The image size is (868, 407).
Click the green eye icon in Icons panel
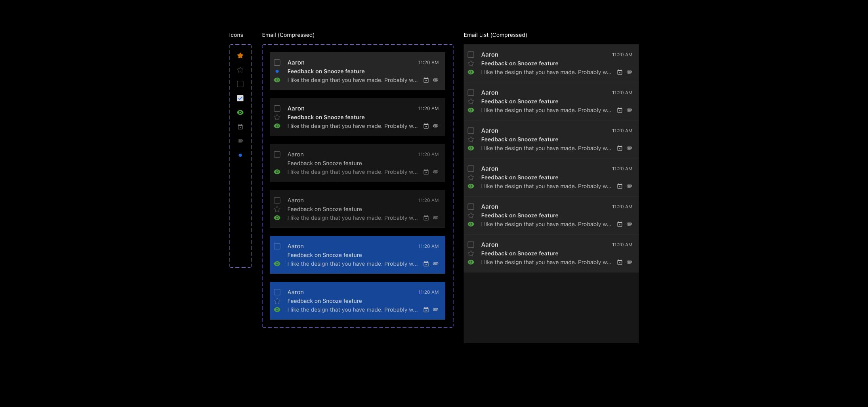(x=240, y=112)
